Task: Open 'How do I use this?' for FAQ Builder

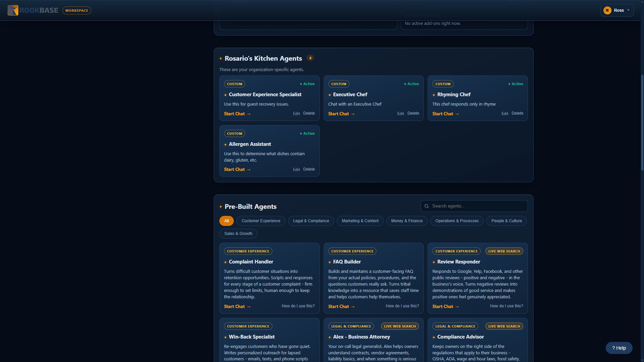Action: 402,306
